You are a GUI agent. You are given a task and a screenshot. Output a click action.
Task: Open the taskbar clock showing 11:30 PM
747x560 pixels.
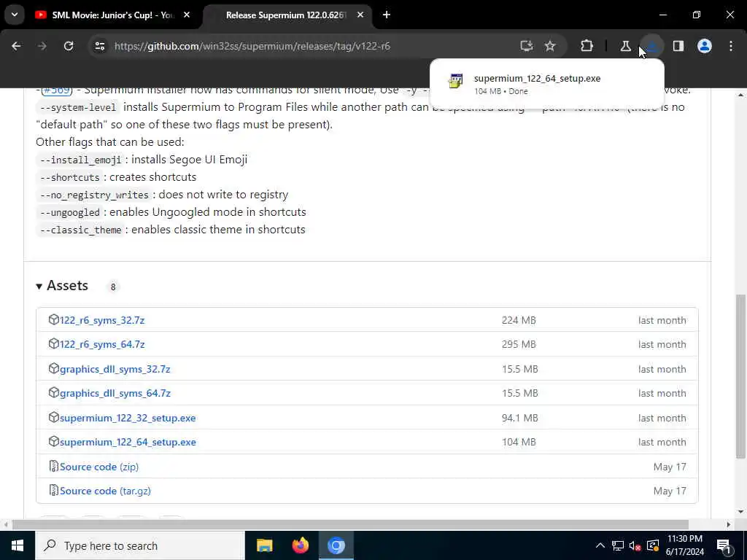[x=684, y=545]
